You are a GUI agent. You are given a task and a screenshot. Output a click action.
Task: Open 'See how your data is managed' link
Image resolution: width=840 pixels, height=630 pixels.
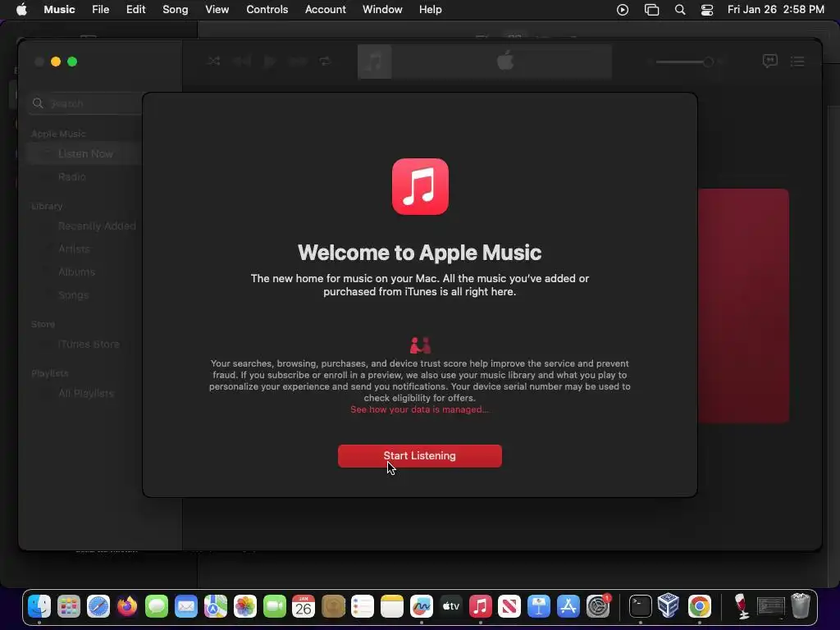419,409
